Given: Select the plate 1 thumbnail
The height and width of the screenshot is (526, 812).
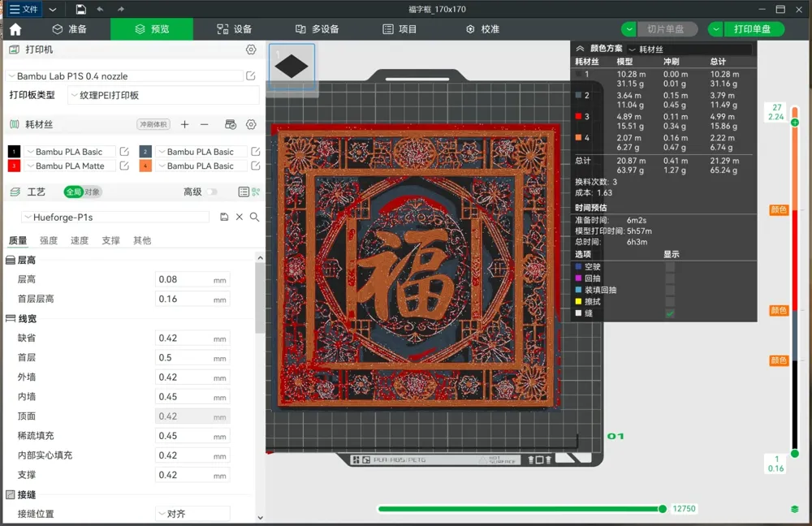Looking at the screenshot, I should point(292,67).
